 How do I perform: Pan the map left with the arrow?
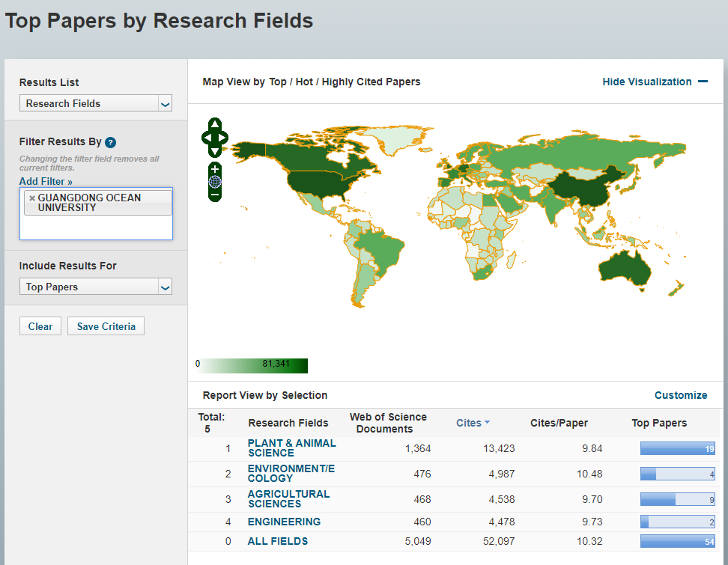click(206, 137)
